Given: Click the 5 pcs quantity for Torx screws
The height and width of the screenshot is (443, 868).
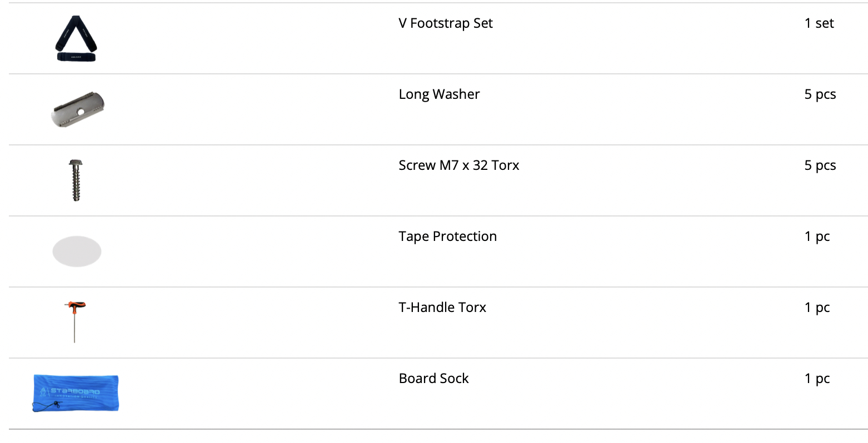Looking at the screenshot, I should [820, 165].
